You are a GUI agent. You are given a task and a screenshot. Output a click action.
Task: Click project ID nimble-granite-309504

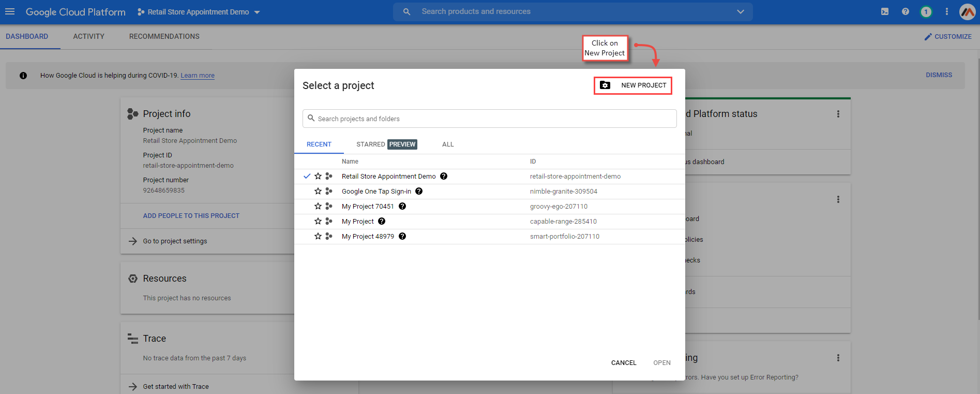[563, 192]
